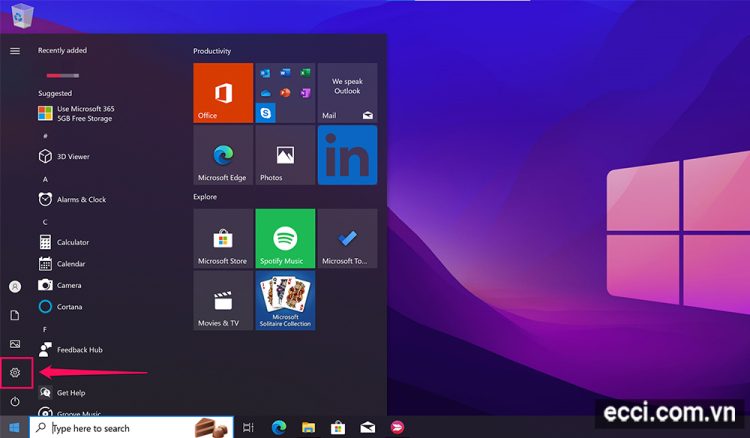
Task: Open Edge from the taskbar
Action: (x=279, y=427)
